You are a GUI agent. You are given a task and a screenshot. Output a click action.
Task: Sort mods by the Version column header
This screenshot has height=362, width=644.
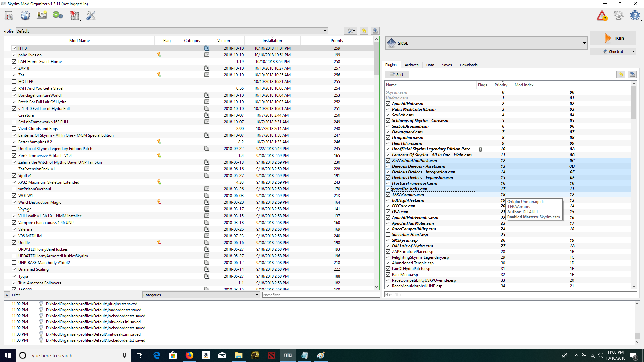click(x=223, y=41)
